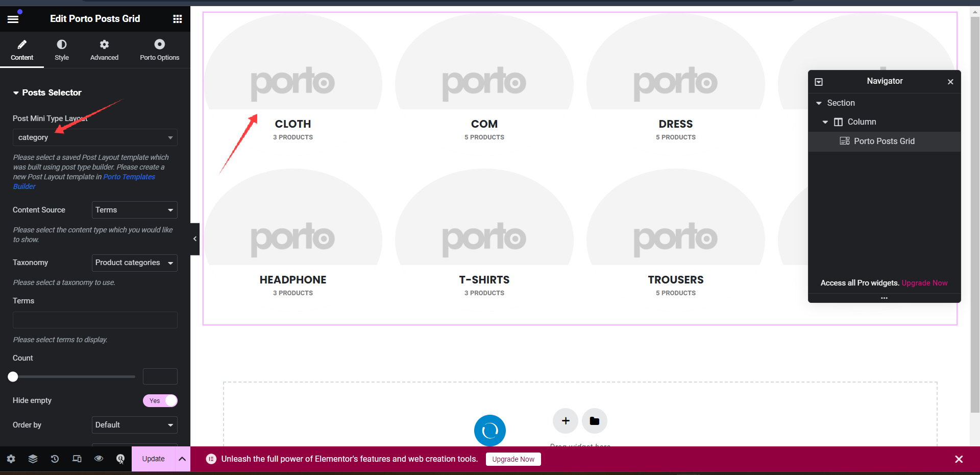The width and height of the screenshot is (980, 475).
Task: Open the Elementor hamburger menu
Action: point(13,19)
